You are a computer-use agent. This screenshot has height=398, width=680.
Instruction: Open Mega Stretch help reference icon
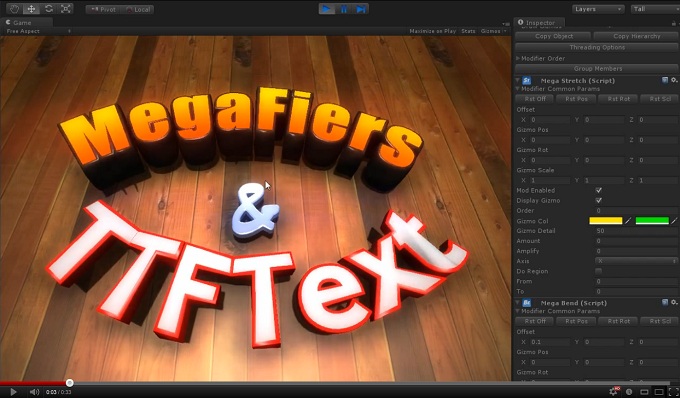(x=665, y=80)
